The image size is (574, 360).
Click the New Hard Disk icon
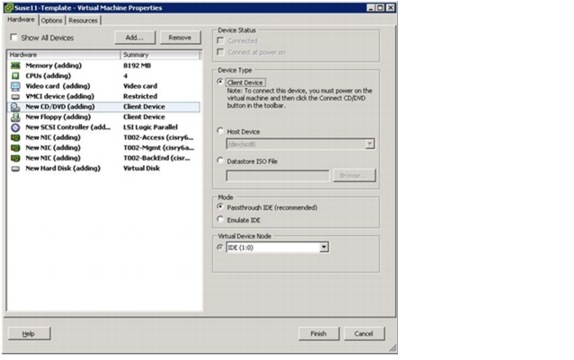coord(15,169)
